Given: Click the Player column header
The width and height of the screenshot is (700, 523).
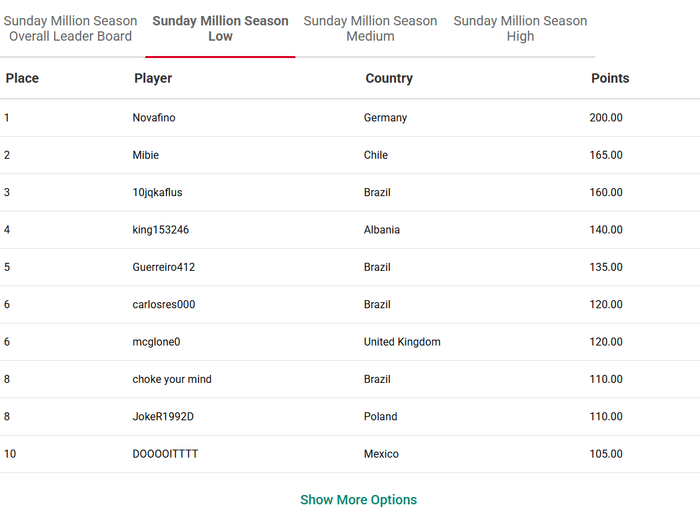Looking at the screenshot, I should click(x=153, y=78).
